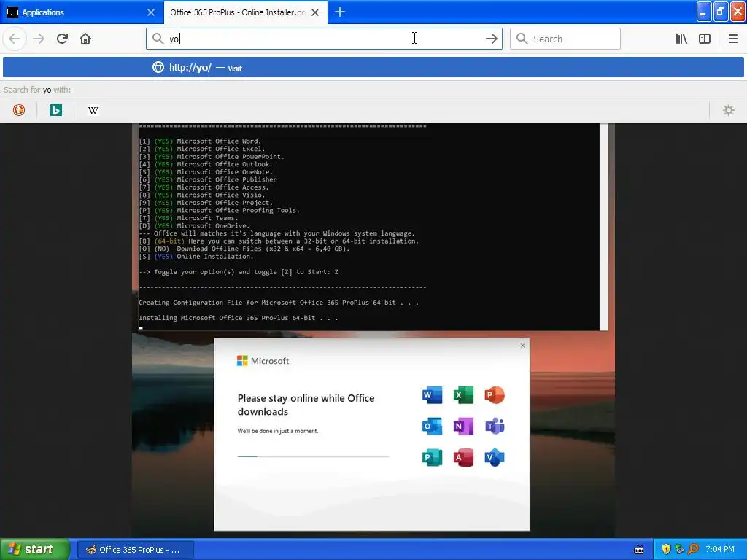The width and height of the screenshot is (747, 560).
Task: Click the Outlook icon in Office dialog
Action: pos(432,426)
